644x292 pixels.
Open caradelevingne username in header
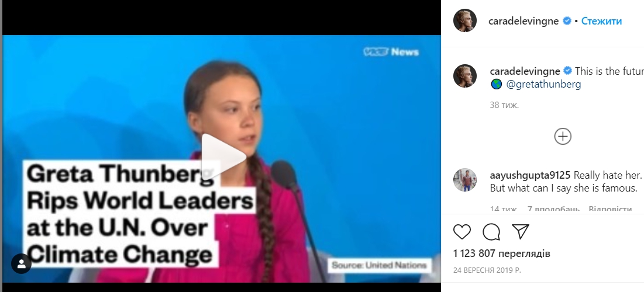point(524,21)
